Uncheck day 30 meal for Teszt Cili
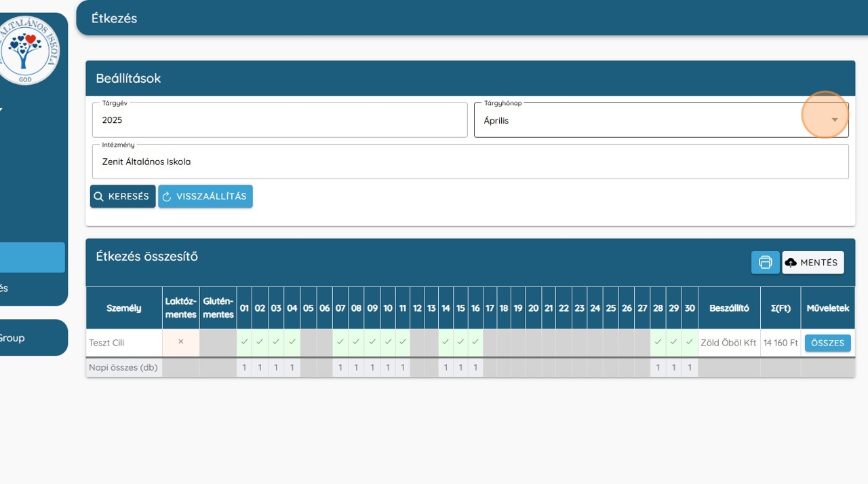The image size is (868, 484). tap(690, 342)
